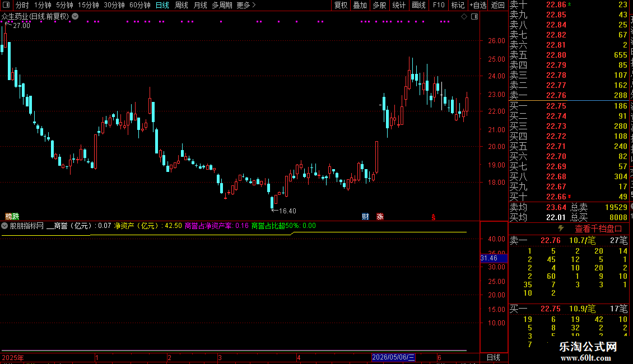Select the 30分钟 period tab
The image size is (633, 364).
click(x=114, y=5)
